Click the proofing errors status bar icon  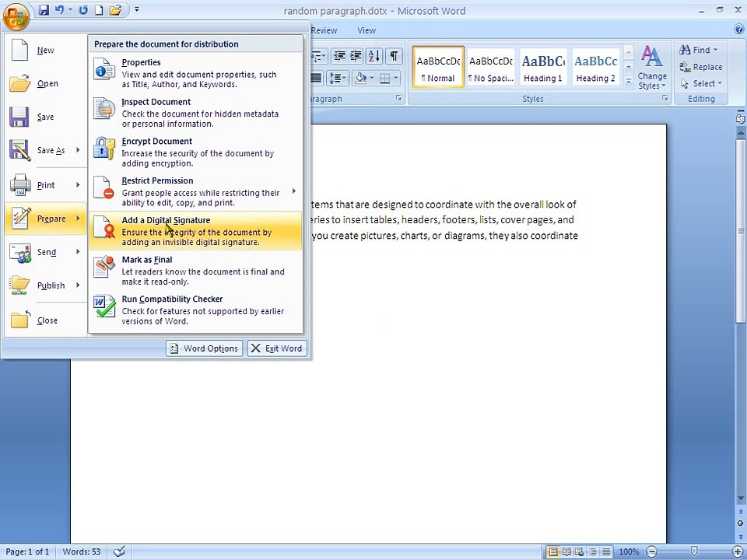[x=119, y=551]
